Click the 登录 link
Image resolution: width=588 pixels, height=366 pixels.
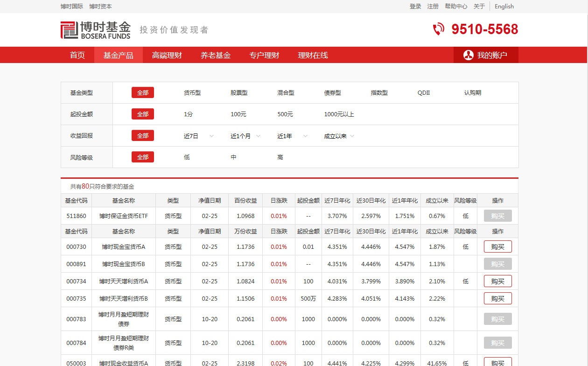tap(415, 7)
